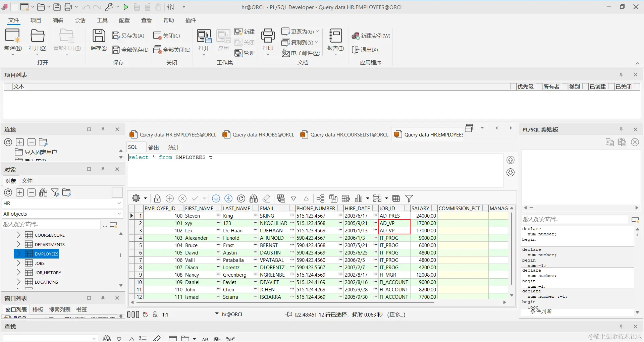Run the query with green Execute arrow
This screenshot has height=342, width=644.
click(126, 7)
